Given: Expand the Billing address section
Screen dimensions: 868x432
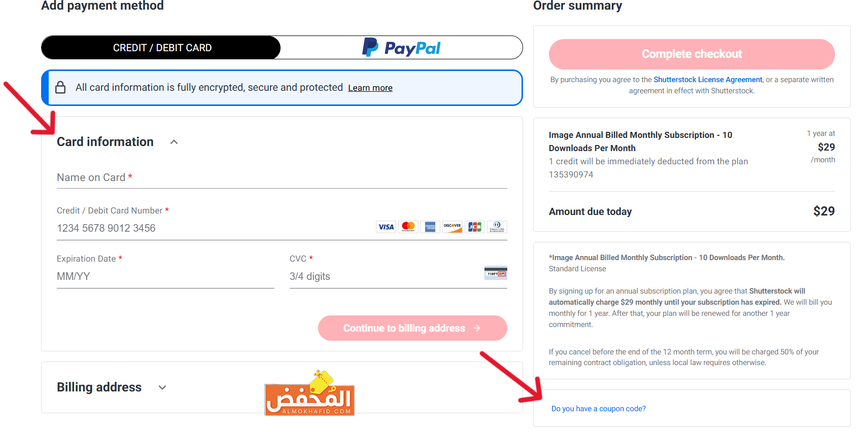Looking at the screenshot, I should click(x=162, y=387).
